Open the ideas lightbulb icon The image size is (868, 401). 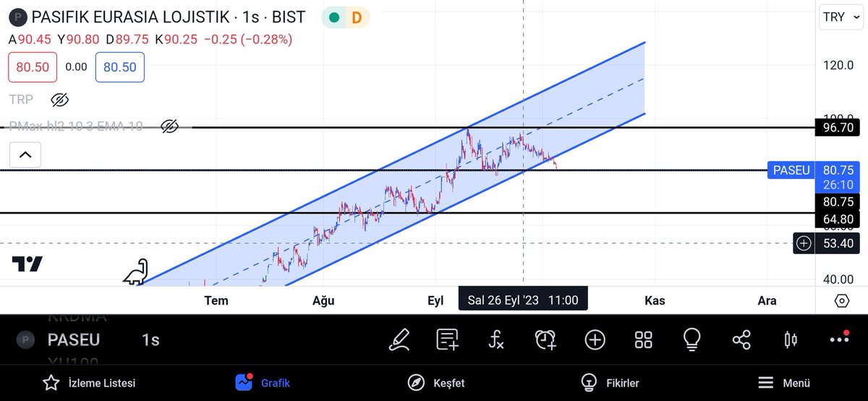pos(692,339)
